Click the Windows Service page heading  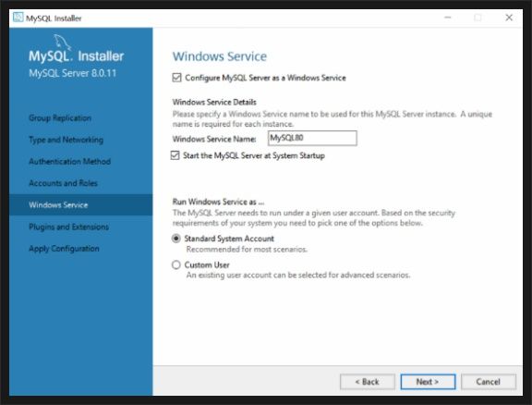(x=220, y=56)
